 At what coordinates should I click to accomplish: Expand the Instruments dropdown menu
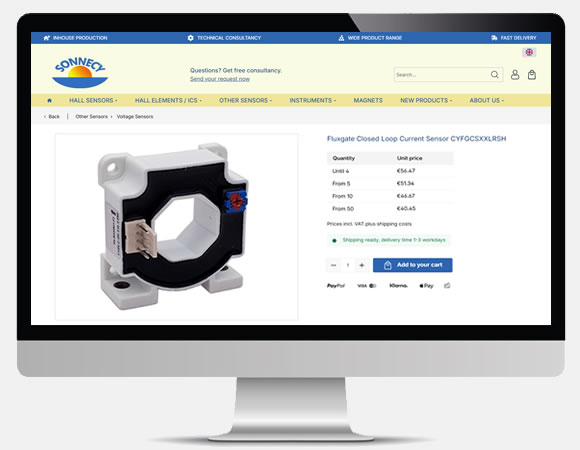(313, 101)
